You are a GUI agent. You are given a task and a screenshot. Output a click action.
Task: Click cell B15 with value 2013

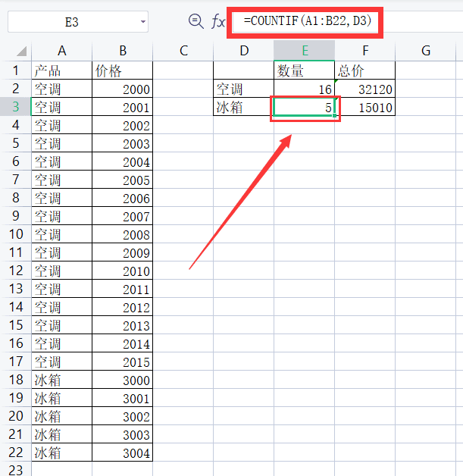[x=123, y=325]
